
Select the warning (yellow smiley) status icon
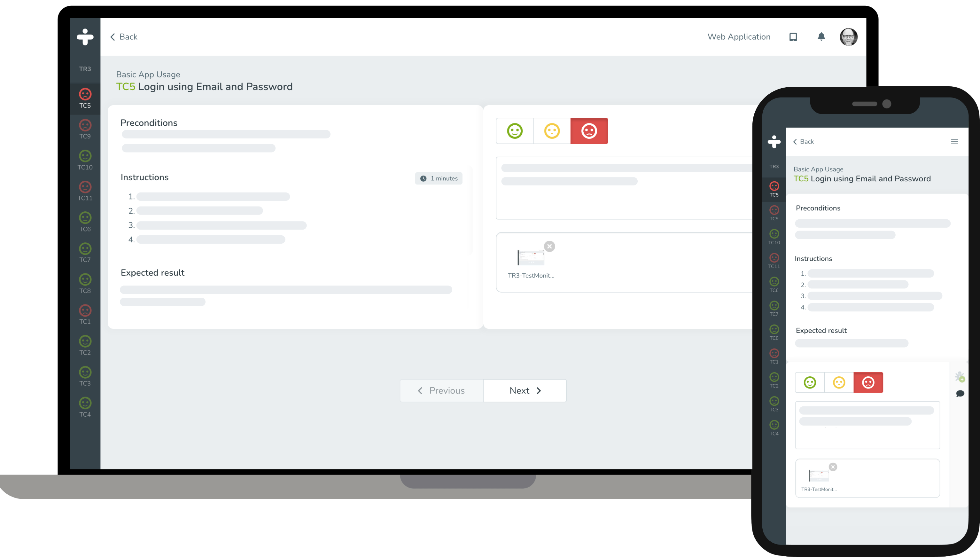click(x=552, y=131)
